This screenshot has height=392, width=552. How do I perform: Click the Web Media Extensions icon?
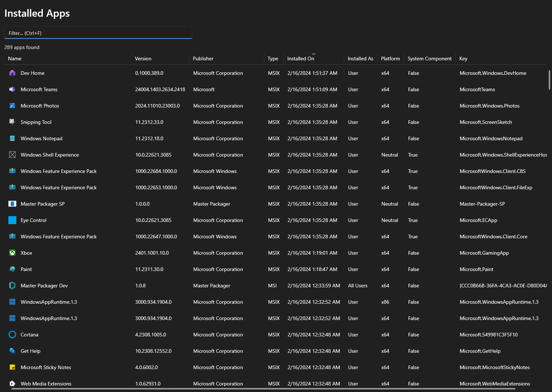[12, 384]
